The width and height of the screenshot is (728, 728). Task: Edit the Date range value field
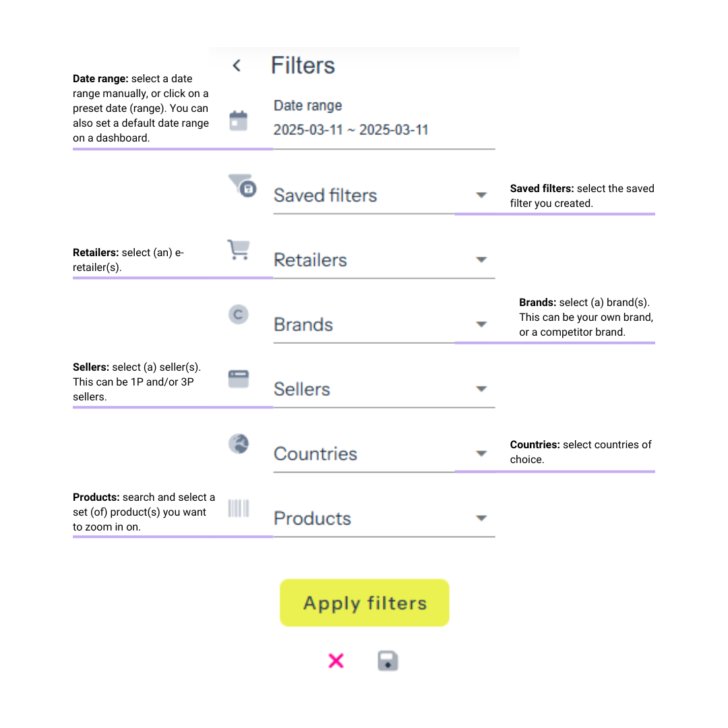click(x=351, y=130)
